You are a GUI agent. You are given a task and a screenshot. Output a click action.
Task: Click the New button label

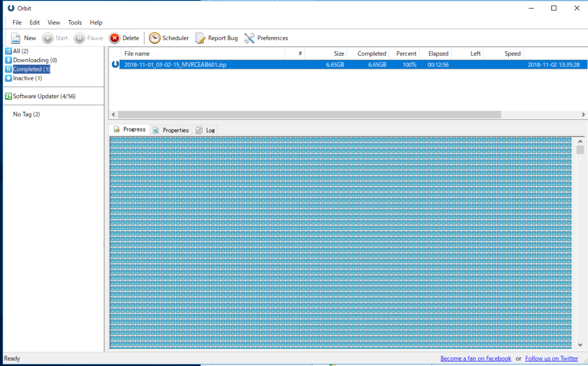(30, 38)
